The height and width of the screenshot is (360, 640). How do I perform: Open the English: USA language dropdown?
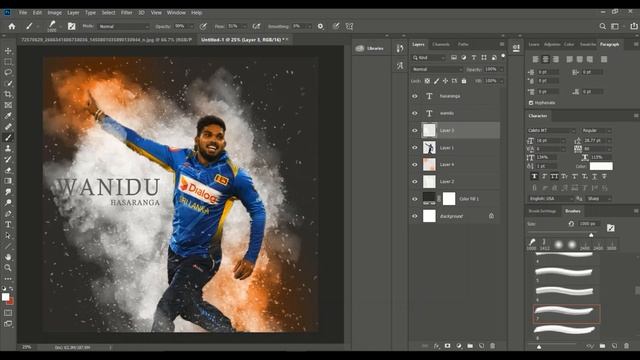tap(550, 199)
